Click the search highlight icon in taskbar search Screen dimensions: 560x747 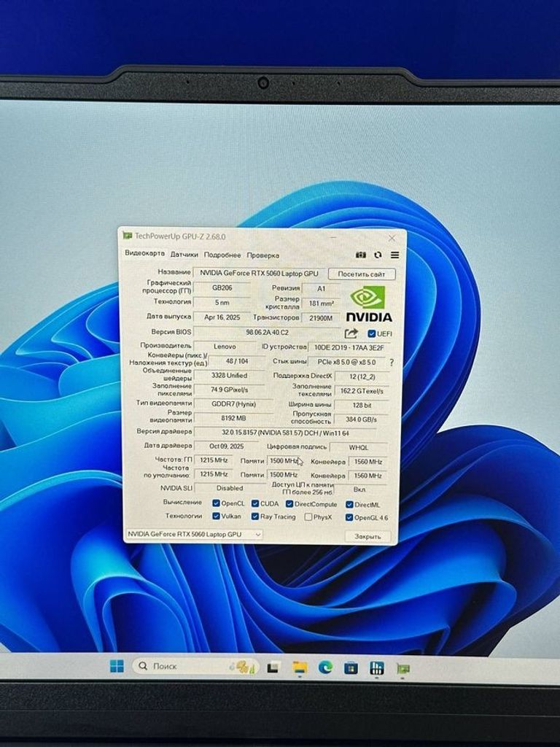point(243,667)
